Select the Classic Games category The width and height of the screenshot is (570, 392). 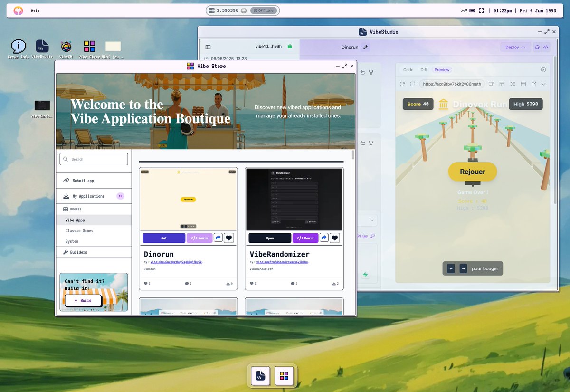[94, 231]
